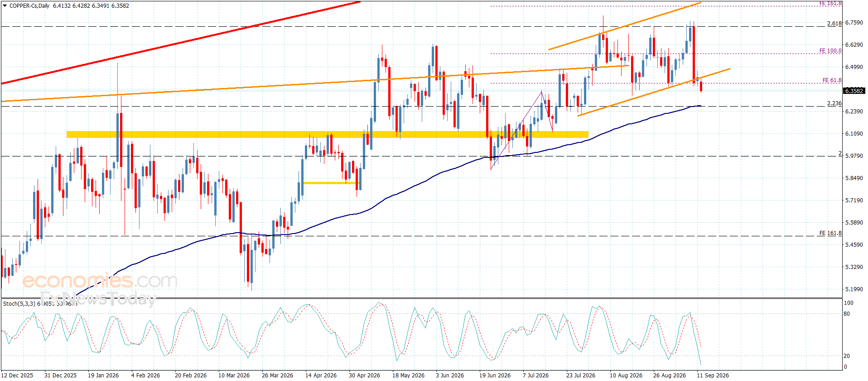Image resolution: width=868 pixels, height=381 pixels.
Task: Click the 2.618 level label
Action: click(x=834, y=23)
